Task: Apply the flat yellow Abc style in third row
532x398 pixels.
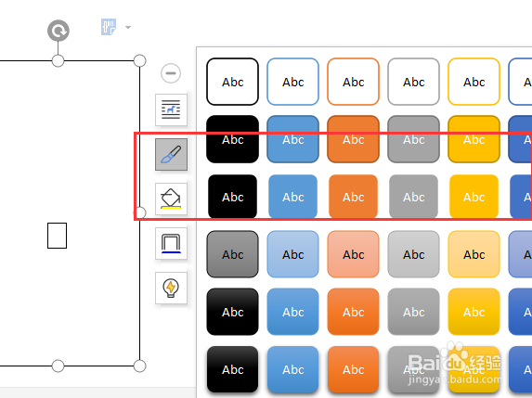Action: point(474,197)
